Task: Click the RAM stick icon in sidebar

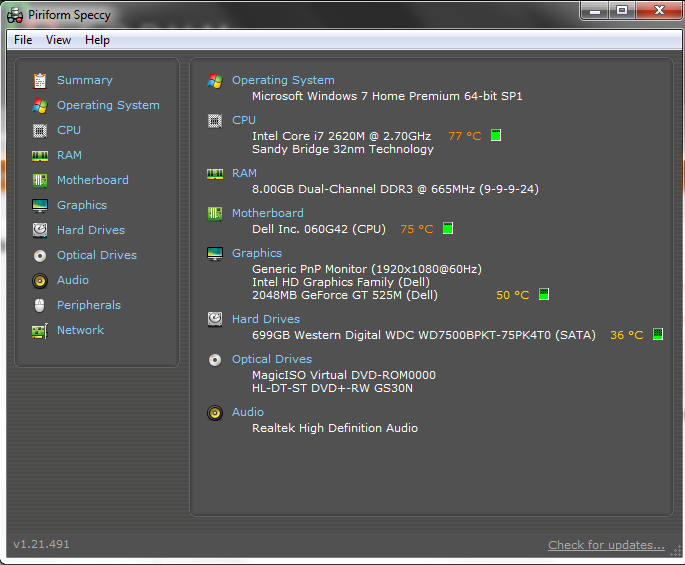Action: click(40, 156)
